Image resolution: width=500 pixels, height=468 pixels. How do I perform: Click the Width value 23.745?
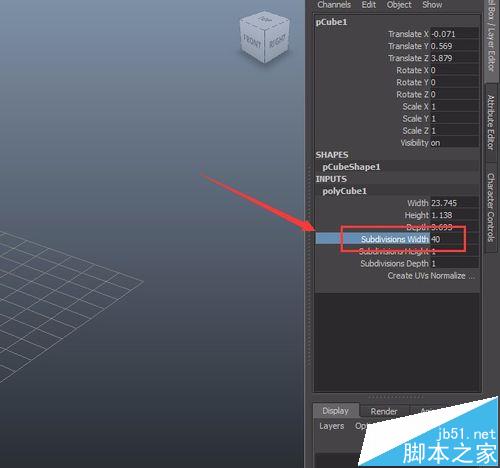454,203
